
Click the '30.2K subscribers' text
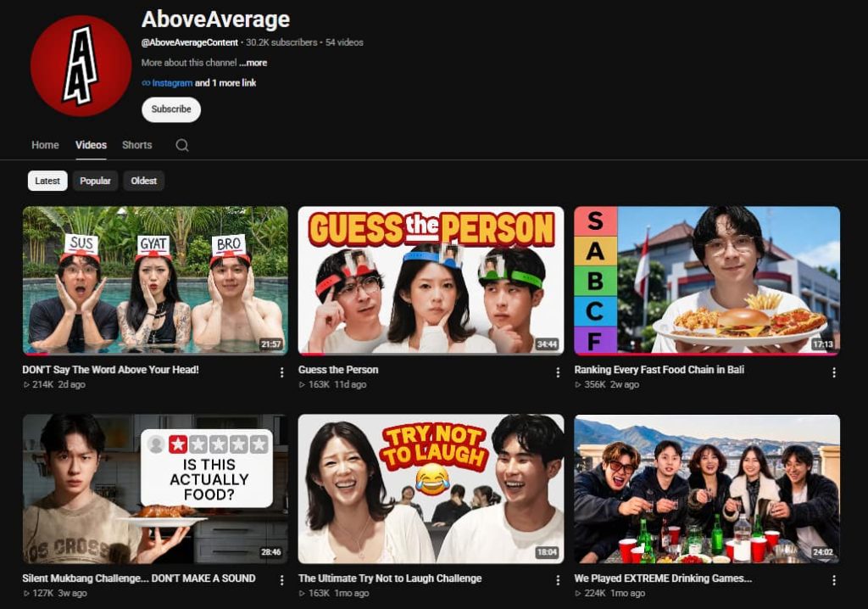pyautogui.click(x=281, y=42)
